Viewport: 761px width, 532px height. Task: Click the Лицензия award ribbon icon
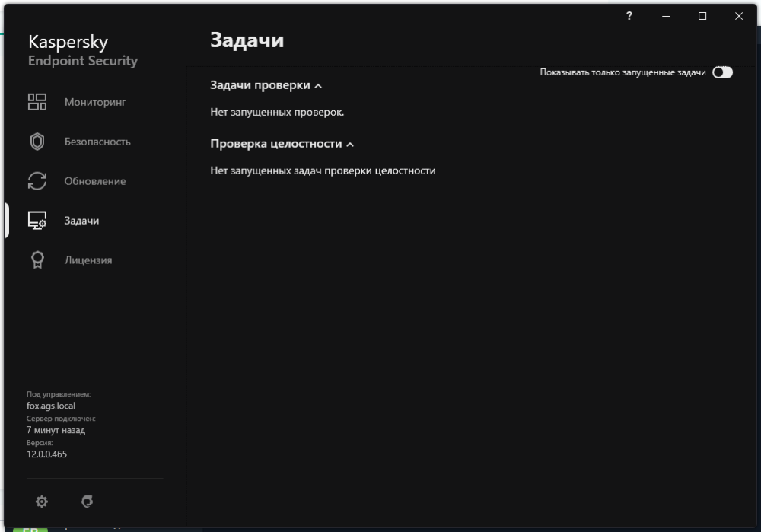[x=37, y=260]
